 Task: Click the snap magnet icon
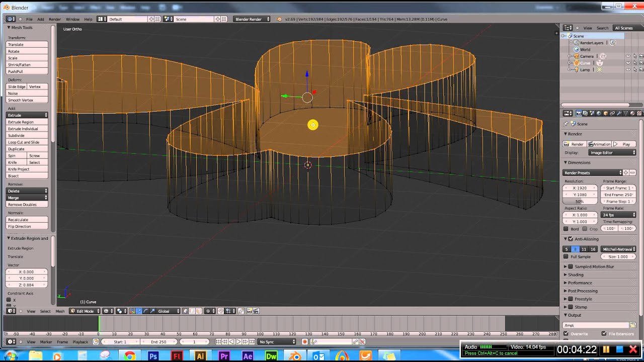click(x=221, y=311)
